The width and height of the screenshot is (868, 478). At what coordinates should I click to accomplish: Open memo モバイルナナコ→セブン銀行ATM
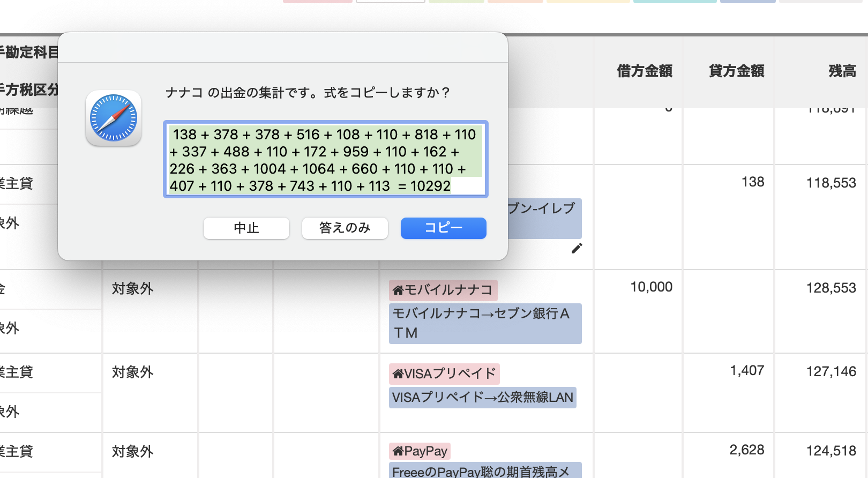[485, 323]
